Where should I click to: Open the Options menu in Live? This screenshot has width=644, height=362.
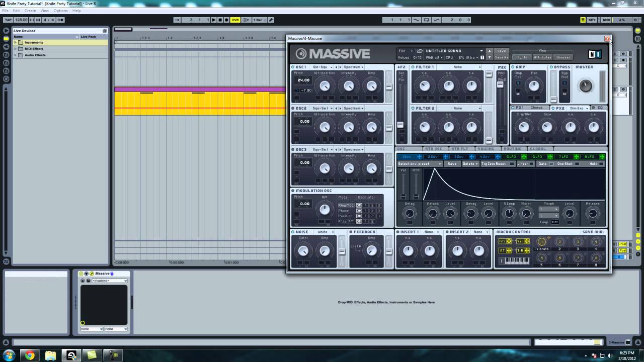pyautogui.click(x=60, y=11)
